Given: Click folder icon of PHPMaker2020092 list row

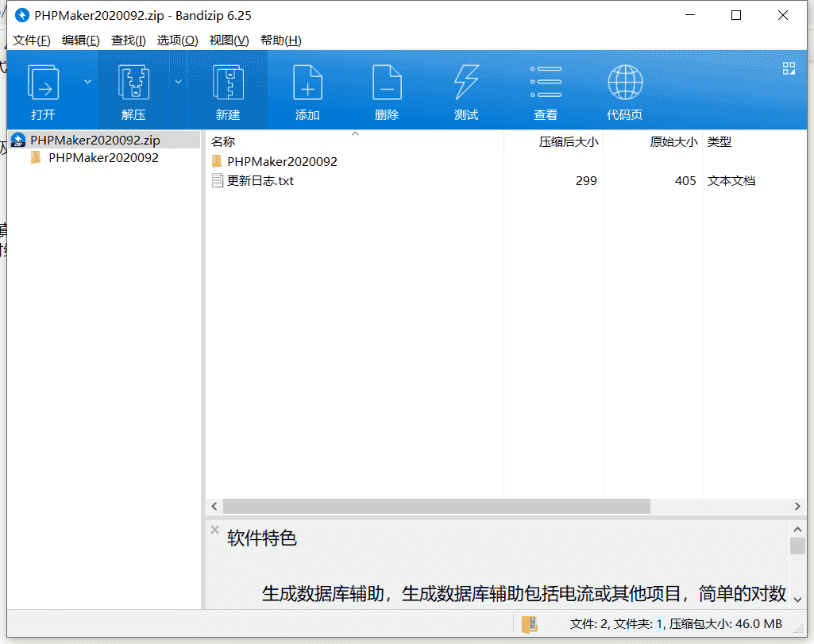Looking at the screenshot, I should (x=217, y=161).
